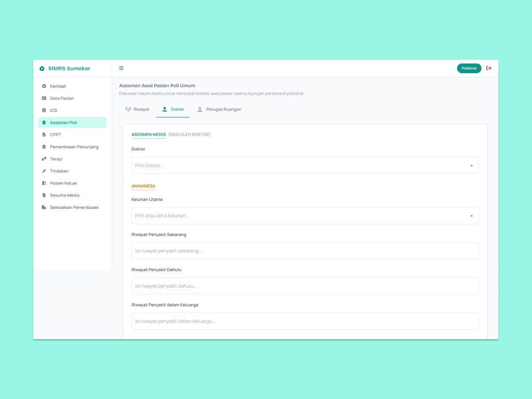Screen dimensions: 532x399
Task: Click the Poliklinik button
Action: coord(469,68)
